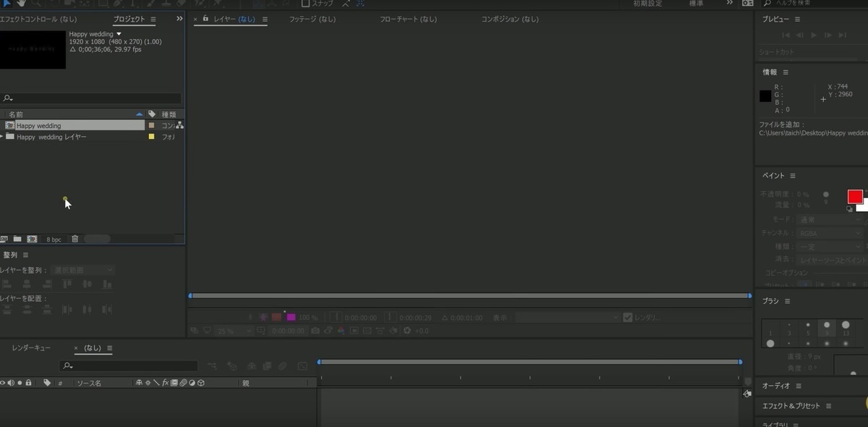Select the Zoom tool

(x=35, y=4)
